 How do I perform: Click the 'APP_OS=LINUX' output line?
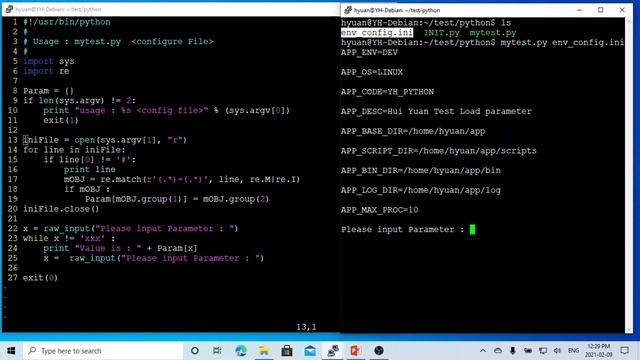coord(372,72)
